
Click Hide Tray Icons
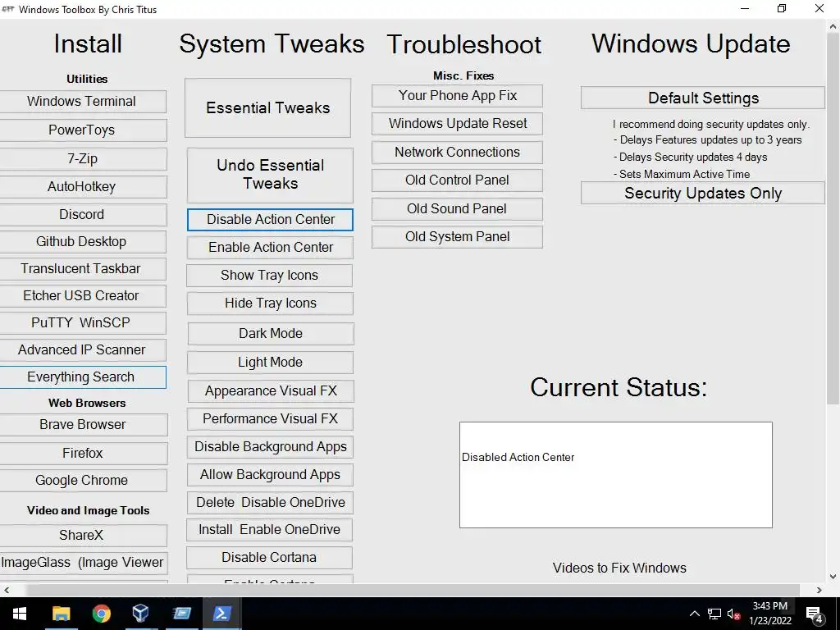click(270, 304)
